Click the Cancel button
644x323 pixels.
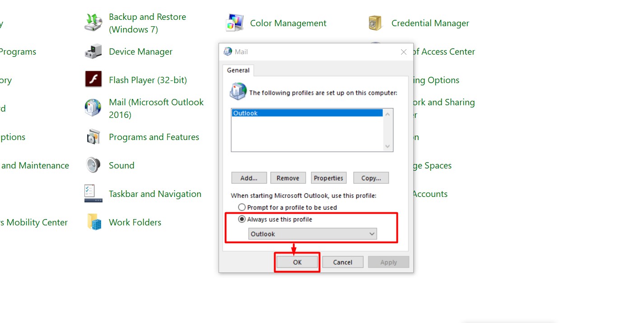(x=343, y=262)
